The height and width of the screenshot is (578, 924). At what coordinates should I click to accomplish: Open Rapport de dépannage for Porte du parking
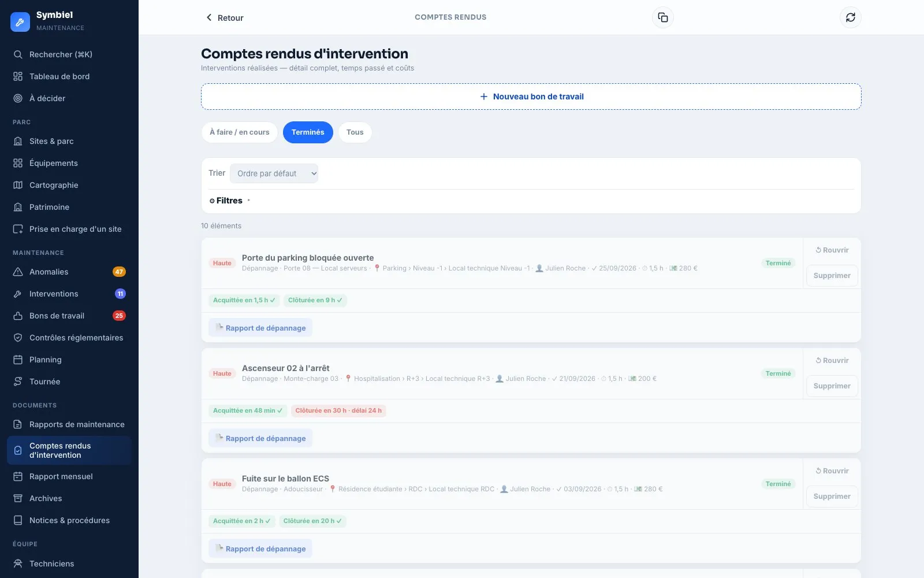coord(260,328)
